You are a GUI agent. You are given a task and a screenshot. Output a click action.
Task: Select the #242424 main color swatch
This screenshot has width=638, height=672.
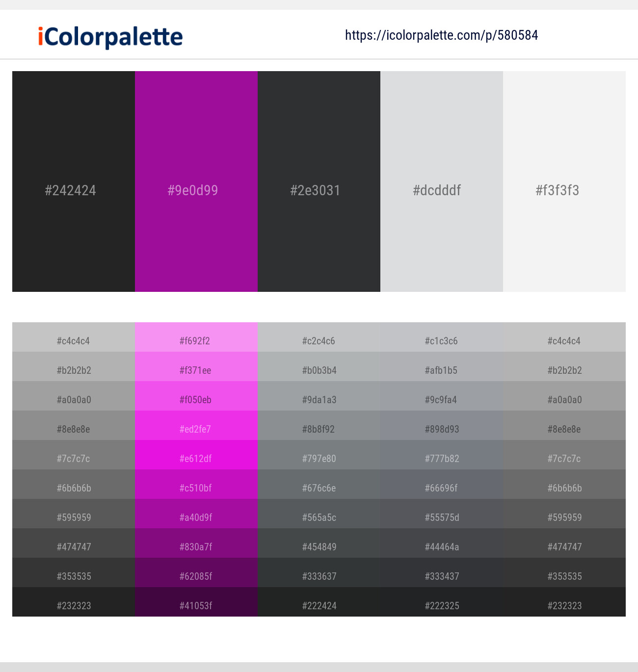[74, 181]
